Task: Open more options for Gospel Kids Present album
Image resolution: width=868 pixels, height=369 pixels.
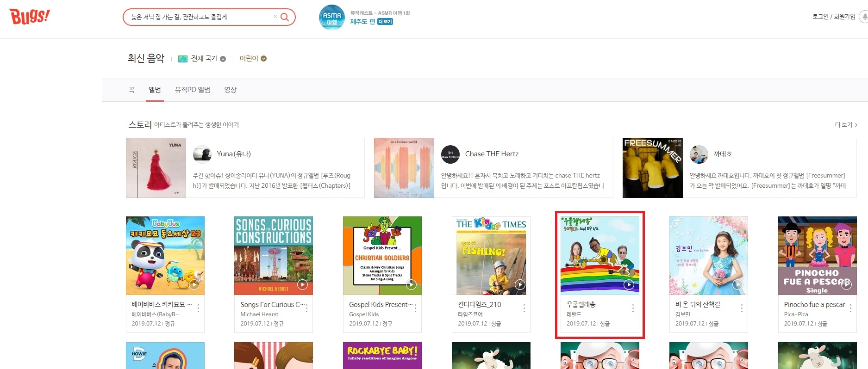Action: (x=415, y=308)
